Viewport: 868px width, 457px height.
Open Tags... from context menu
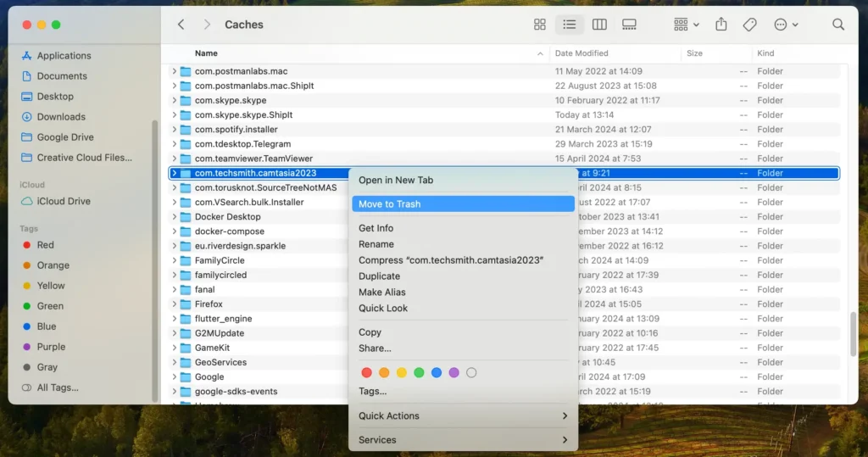(463, 391)
